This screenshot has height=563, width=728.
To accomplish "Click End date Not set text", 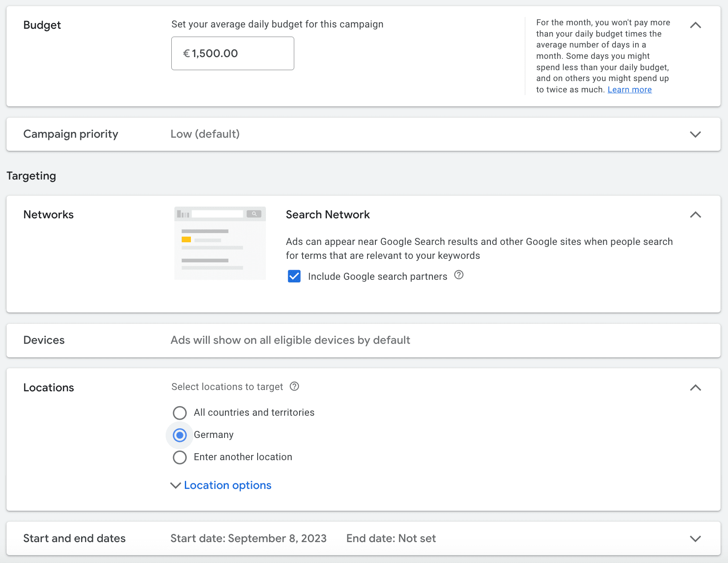I will pos(391,539).
